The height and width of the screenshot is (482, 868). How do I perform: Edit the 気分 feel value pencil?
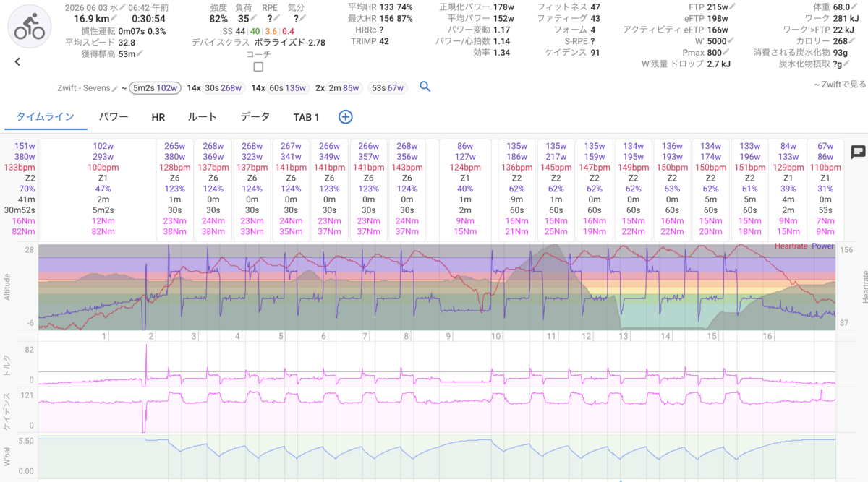[x=302, y=19]
